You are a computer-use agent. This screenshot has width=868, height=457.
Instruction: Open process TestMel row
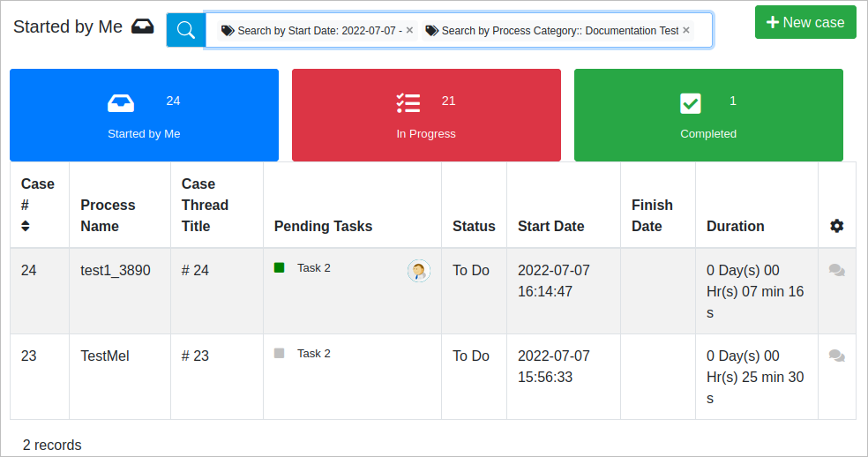click(105, 356)
